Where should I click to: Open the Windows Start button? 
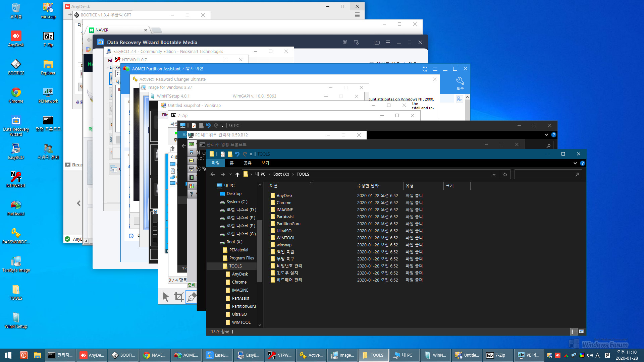click(x=8, y=355)
